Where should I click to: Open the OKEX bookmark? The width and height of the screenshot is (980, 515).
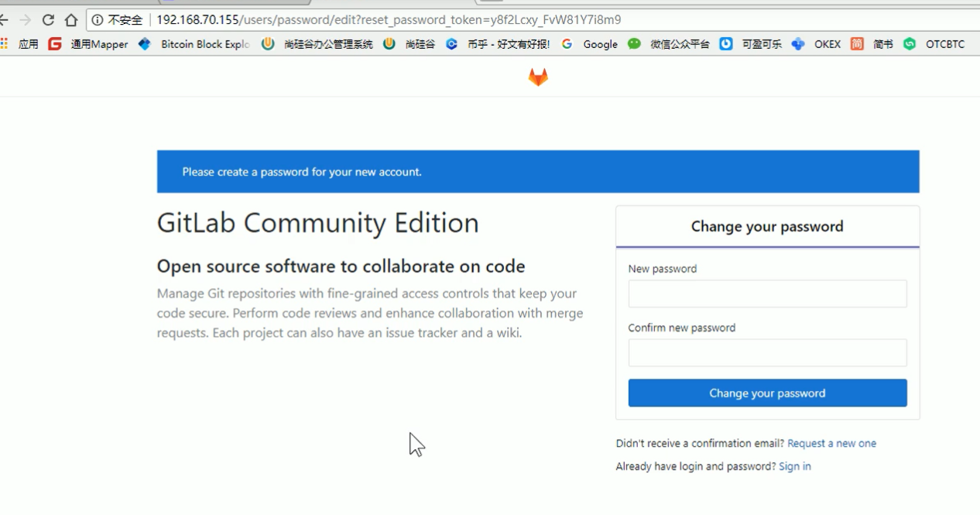click(x=817, y=44)
